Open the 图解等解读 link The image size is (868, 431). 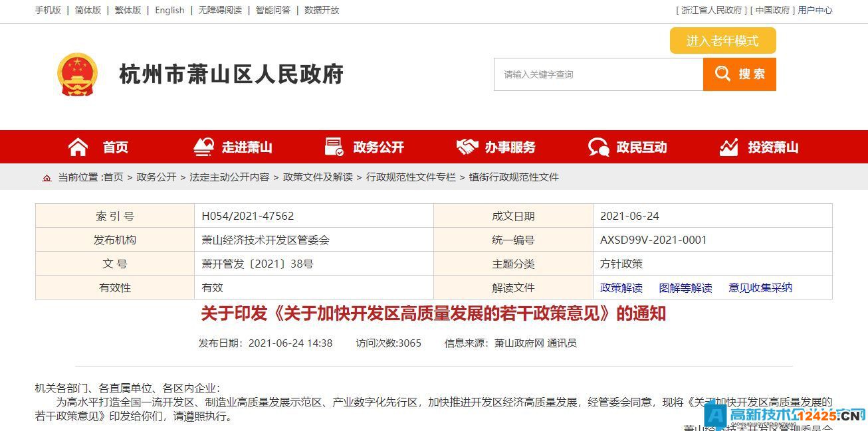[685, 288]
